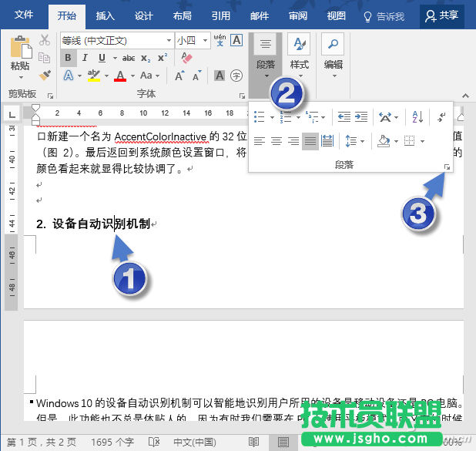Click the Cut scissors icon
This screenshot has height=451, width=476.
(44, 40)
